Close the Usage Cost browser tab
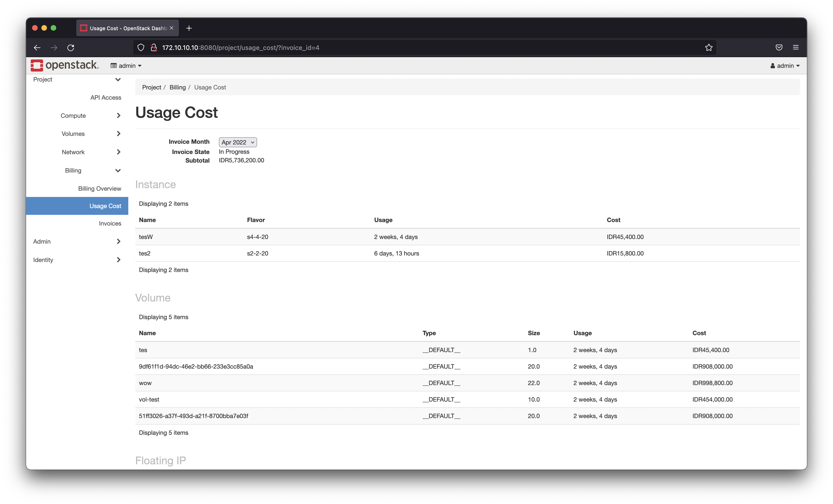The height and width of the screenshot is (504, 833). (x=172, y=28)
